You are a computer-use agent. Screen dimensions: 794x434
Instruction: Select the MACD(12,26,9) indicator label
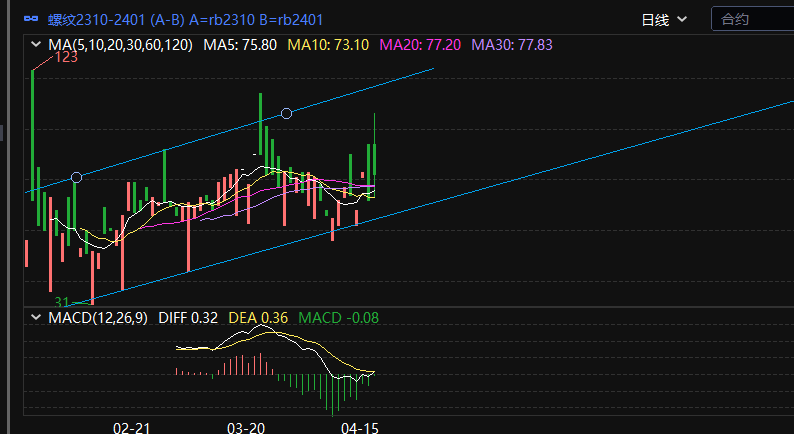(98, 318)
